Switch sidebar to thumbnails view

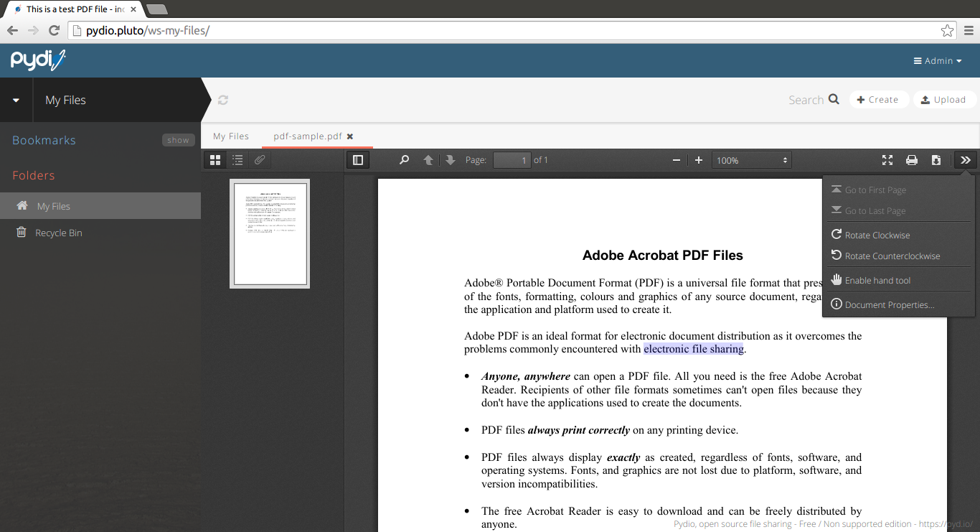pyautogui.click(x=215, y=160)
